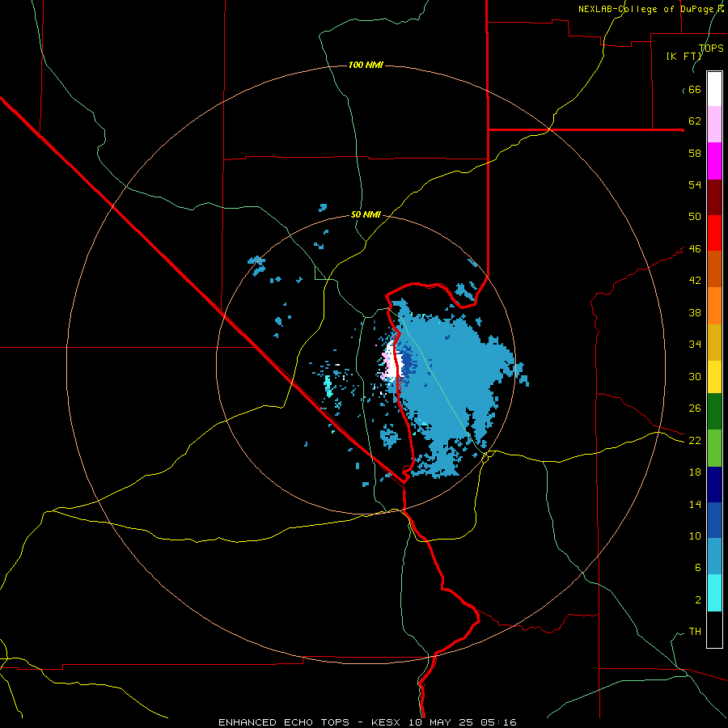Click the legend value '34'
728x728 pixels.
pos(695,345)
